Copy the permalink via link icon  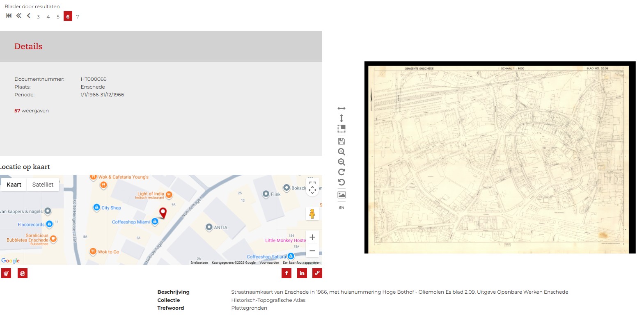[317, 273]
